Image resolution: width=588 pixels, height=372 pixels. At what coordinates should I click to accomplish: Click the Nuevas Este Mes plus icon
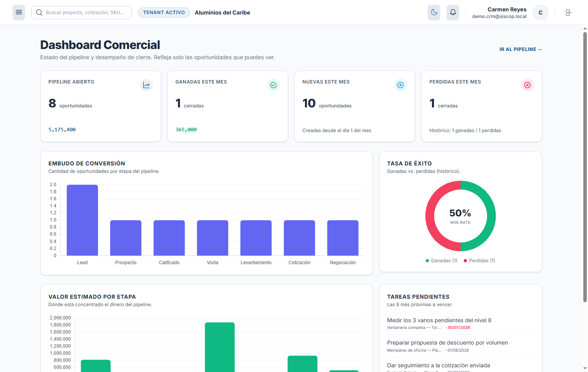pyautogui.click(x=401, y=85)
